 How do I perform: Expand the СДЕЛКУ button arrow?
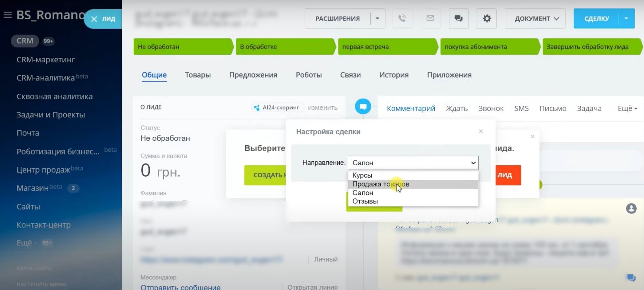pyautogui.click(x=627, y=19)
